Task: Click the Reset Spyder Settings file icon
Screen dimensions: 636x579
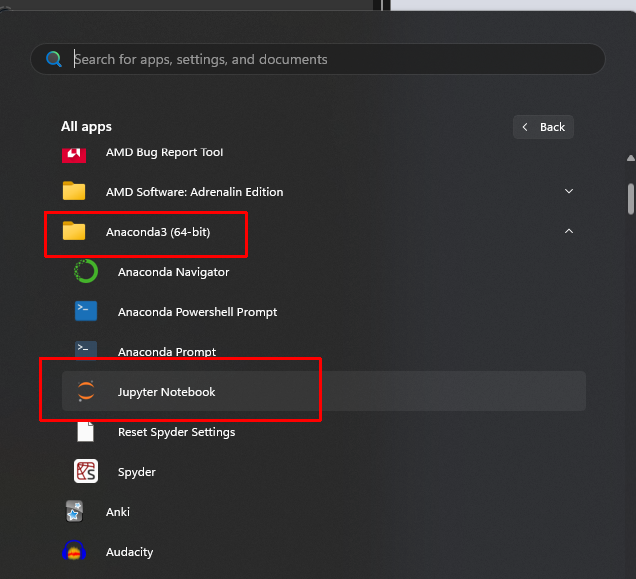Action: (x=86, y=431)
